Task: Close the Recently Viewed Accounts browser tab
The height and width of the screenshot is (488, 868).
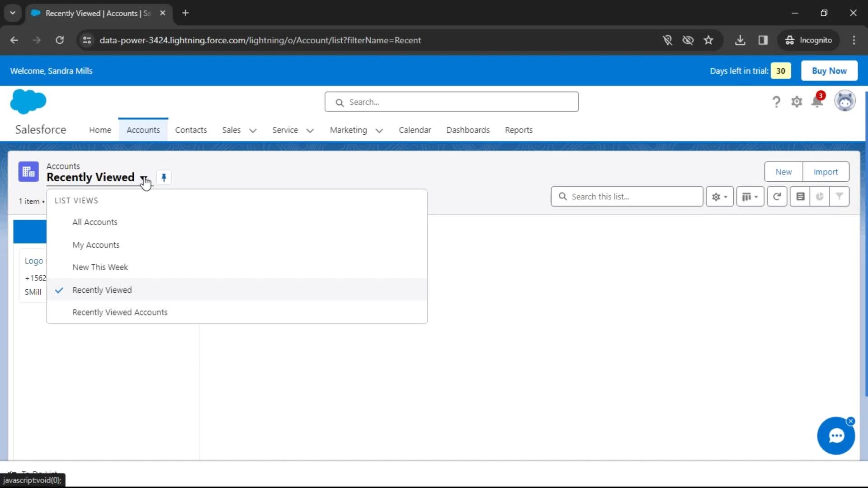Action: coord(163,13)
